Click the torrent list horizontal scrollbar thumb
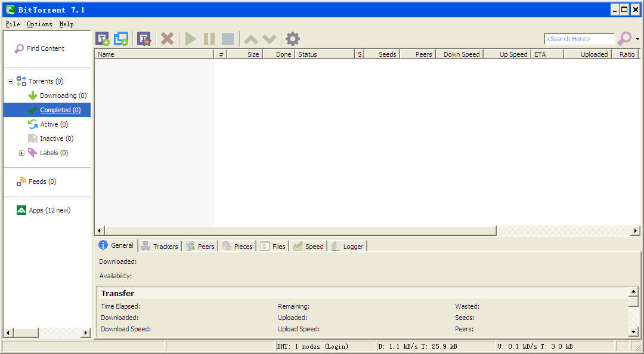 (300, 230)
